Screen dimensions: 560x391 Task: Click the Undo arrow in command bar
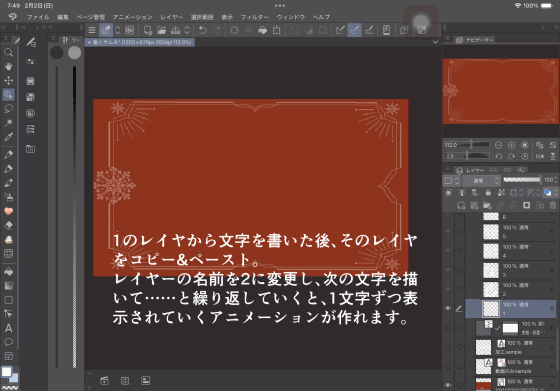(x=202, y=30)
